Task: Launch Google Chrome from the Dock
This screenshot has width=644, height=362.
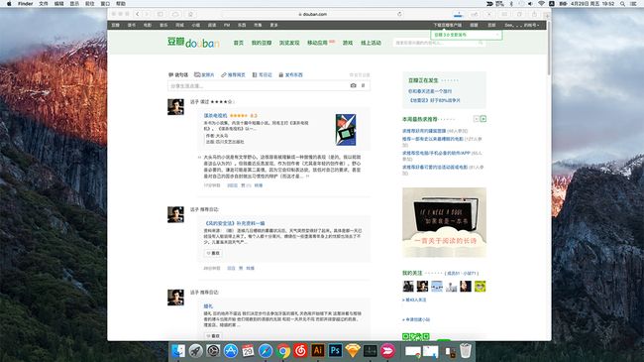Action: pos(283,351)
